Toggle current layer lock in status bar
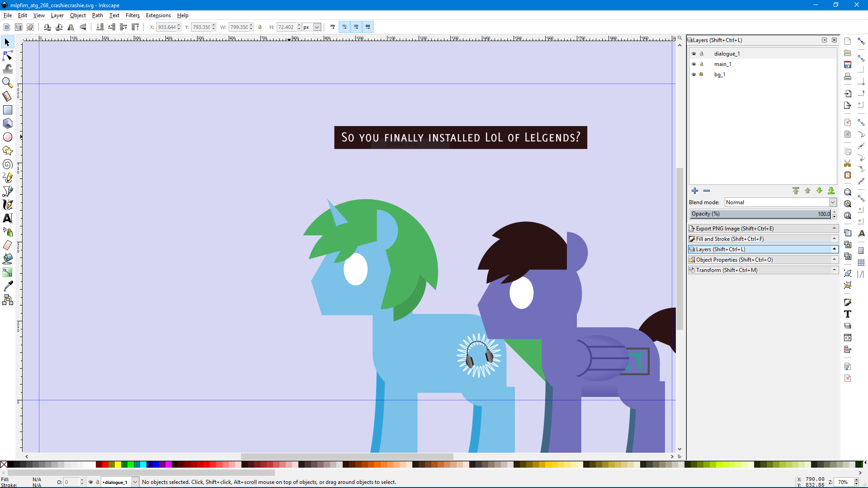Viewport: 868px width, 488px height. [97, 482]
